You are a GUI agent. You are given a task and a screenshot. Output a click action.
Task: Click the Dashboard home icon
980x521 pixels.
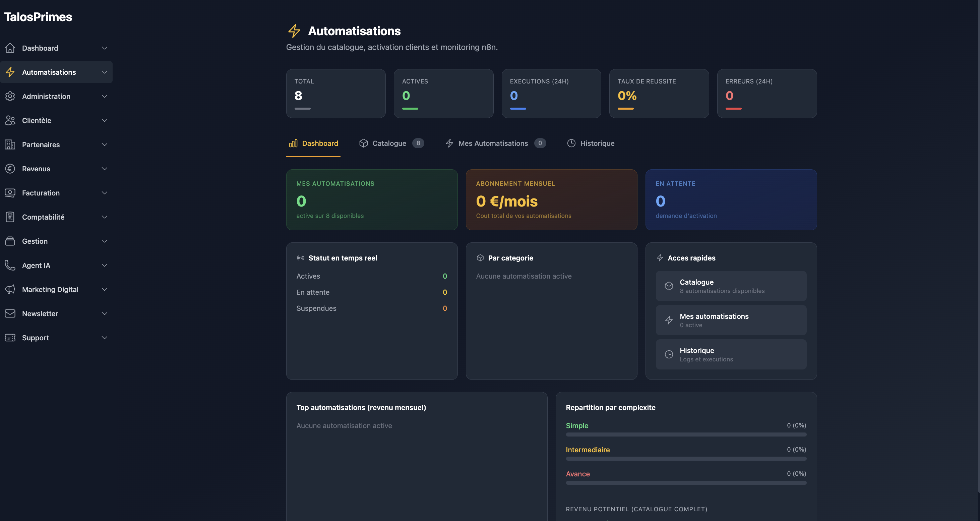pyautogui.click(x=10, y=48)
